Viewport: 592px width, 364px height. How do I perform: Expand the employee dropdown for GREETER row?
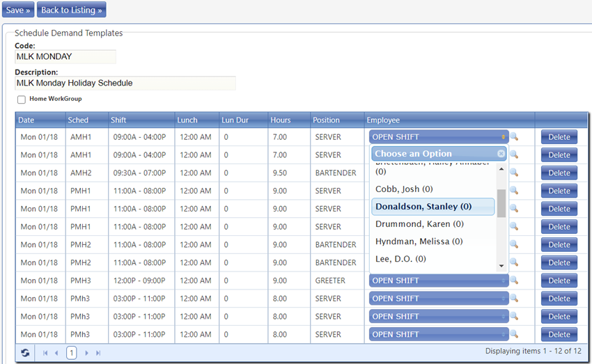(438, 280)
